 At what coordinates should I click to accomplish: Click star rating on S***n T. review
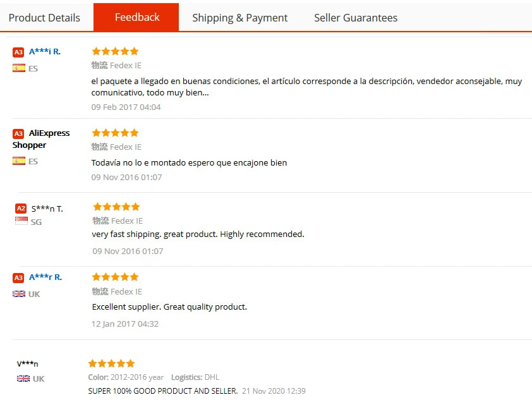(116, 207)
